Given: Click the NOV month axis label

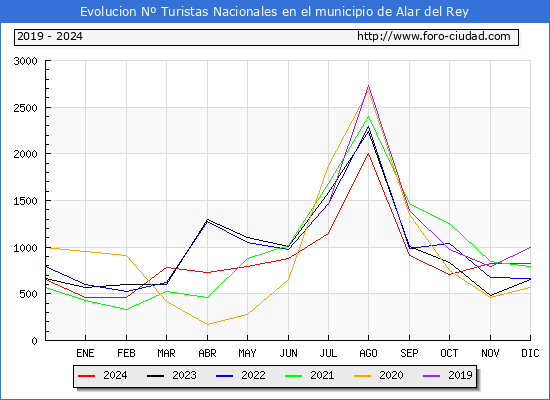Looking at the screenshot, I should point(490,353).
